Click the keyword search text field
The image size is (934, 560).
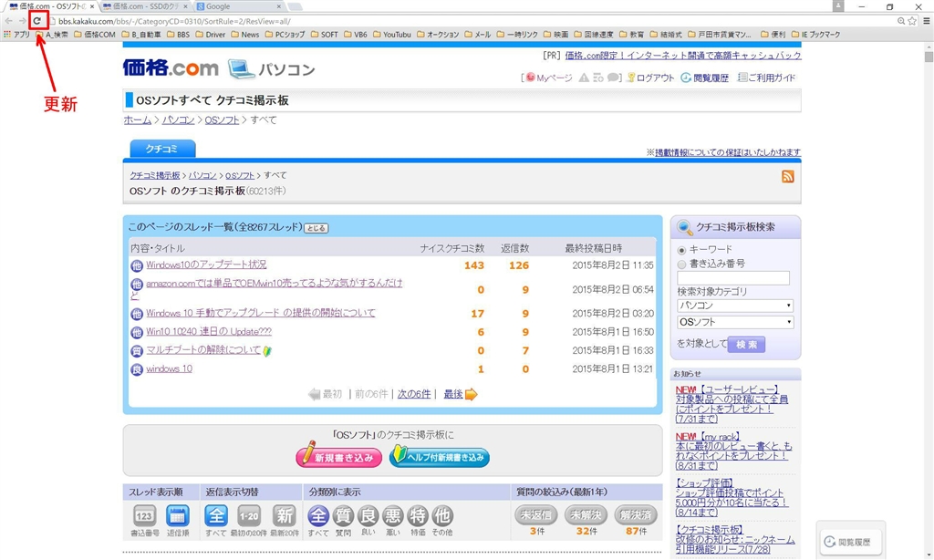(x=733, y=277)
